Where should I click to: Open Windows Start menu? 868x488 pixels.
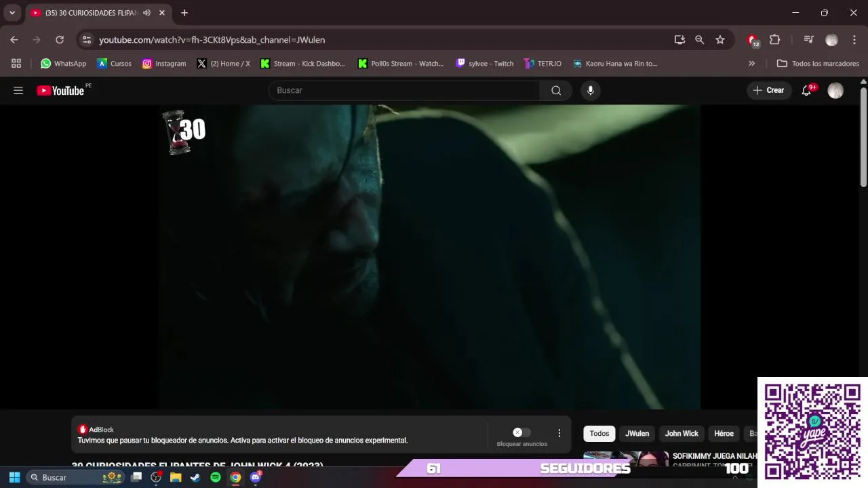14,477
